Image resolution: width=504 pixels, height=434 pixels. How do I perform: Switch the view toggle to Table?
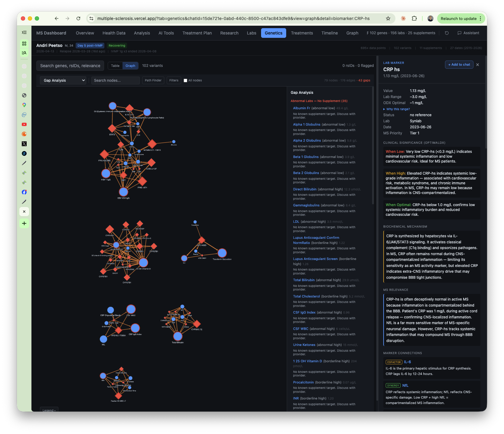click(x=115, y=65)
